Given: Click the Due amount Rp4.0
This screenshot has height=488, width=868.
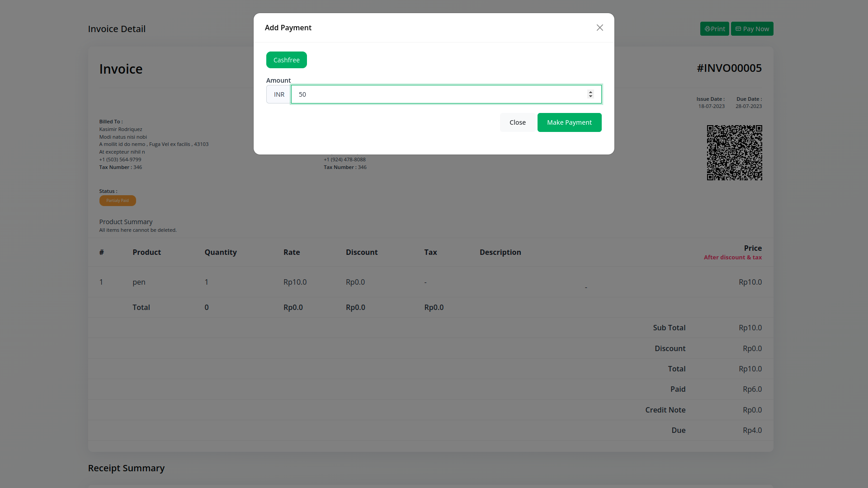Looking at the screenshot, I should point(752,430).
